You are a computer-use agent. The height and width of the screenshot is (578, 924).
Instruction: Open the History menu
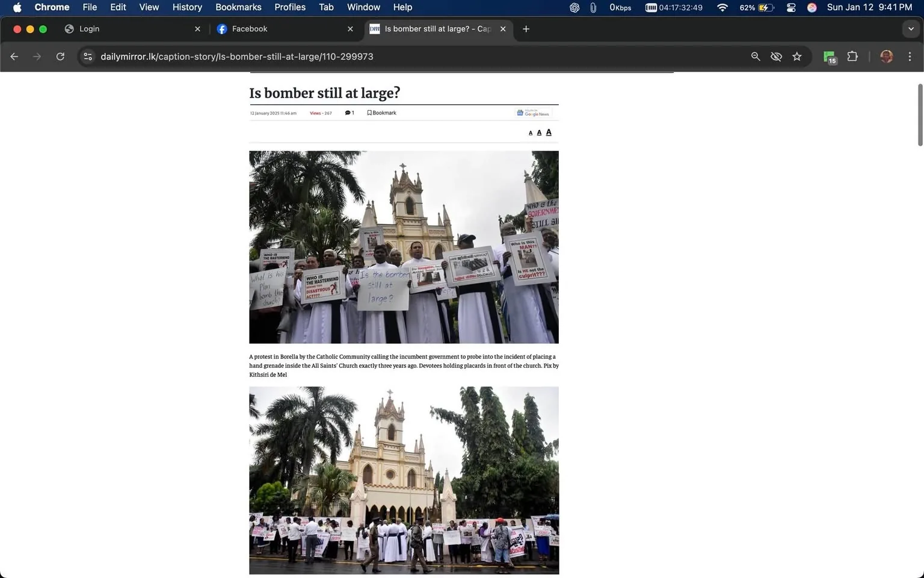[186, 7]
